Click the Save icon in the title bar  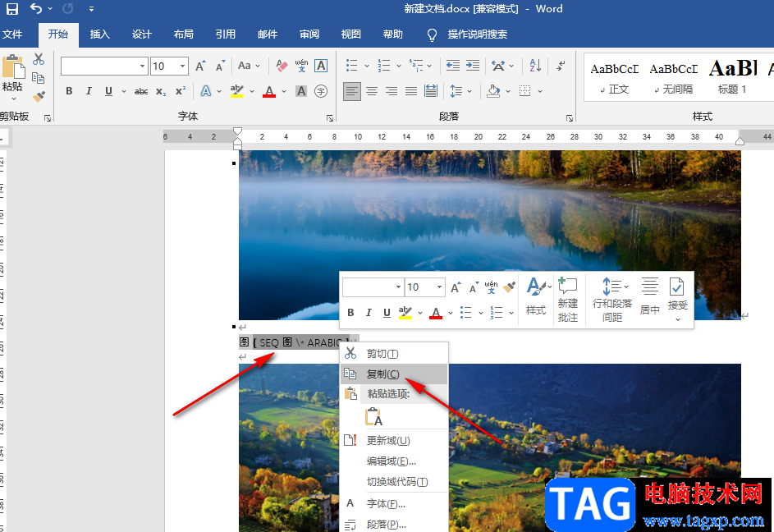(x=11, y=8)
